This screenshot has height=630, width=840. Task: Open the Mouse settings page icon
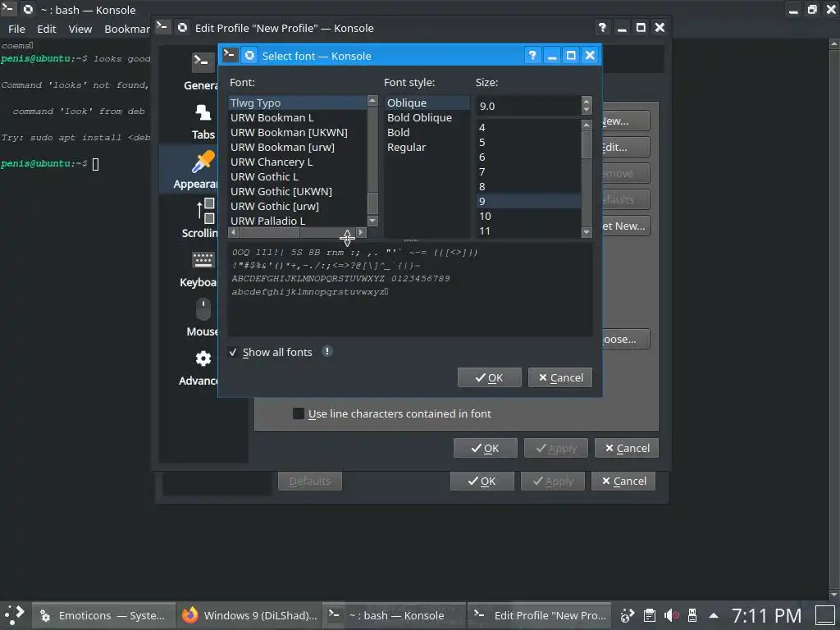pyautogui.click(x=203, y=309)
